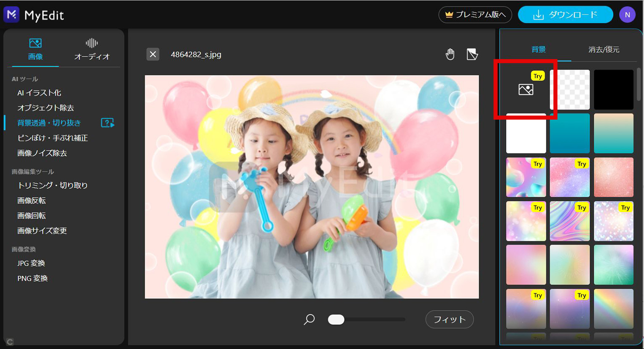The height and width of the screenshot is (349, 644).
Task: Open 画像回転 tool
Action: 31,216
